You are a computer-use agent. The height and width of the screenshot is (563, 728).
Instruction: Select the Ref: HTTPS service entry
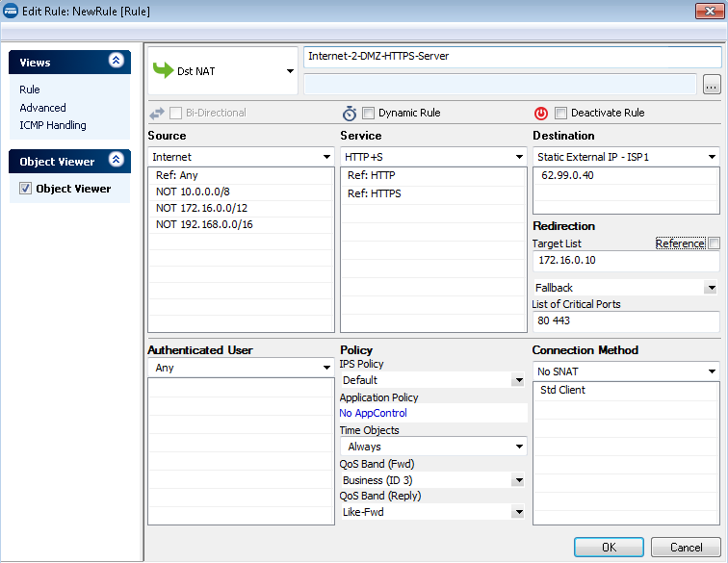click(x=433, y=194)
